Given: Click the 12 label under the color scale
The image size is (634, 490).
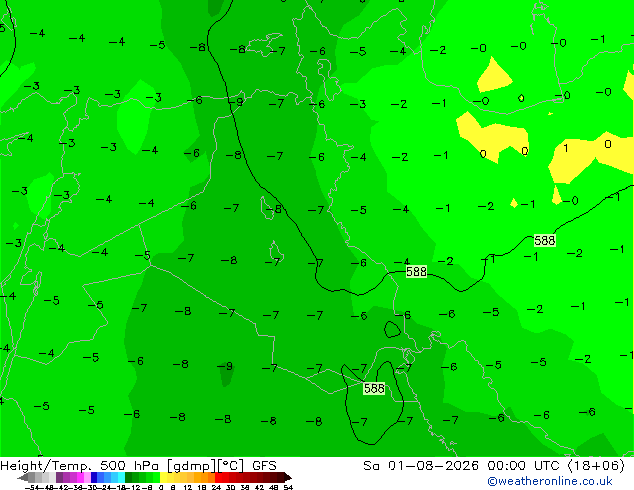Looking at the screenshot, I should tap(187, 487).
